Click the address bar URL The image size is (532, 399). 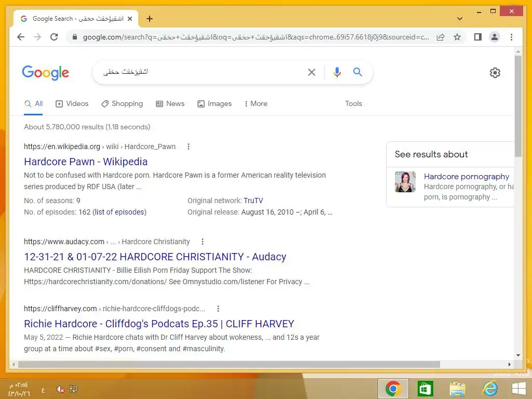(x=256, y=37)
